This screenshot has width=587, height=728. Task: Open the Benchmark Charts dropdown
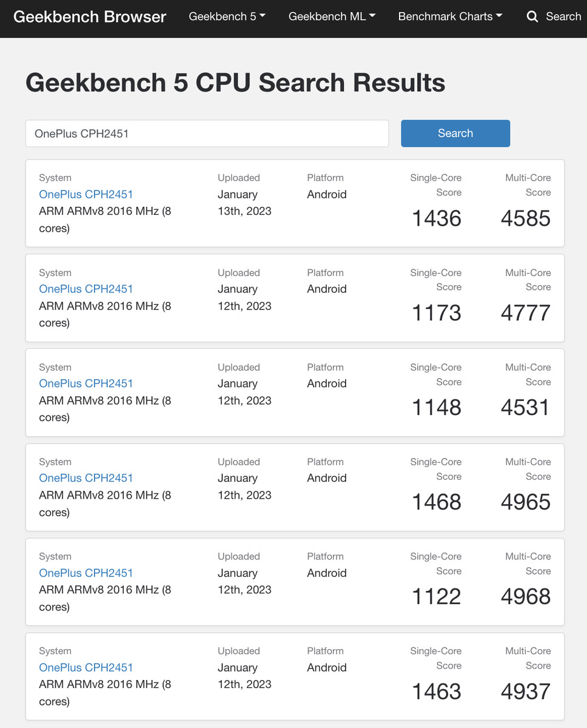[450, 17]
